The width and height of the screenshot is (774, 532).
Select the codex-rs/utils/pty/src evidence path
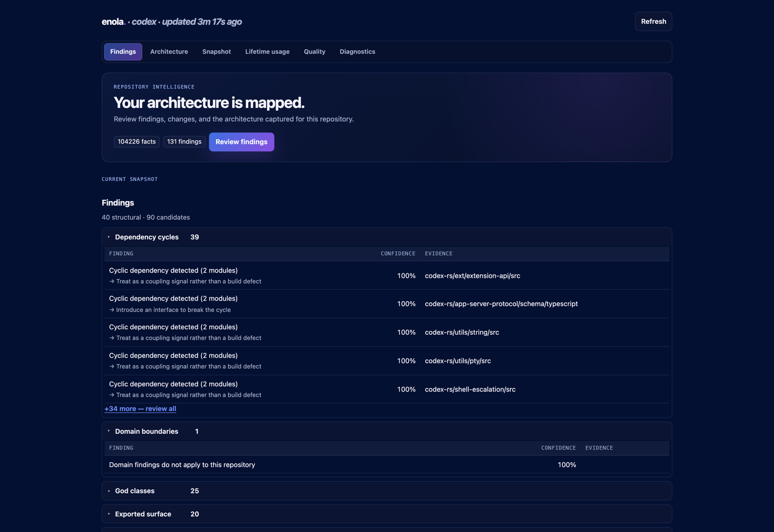click(x=458, y=361)
